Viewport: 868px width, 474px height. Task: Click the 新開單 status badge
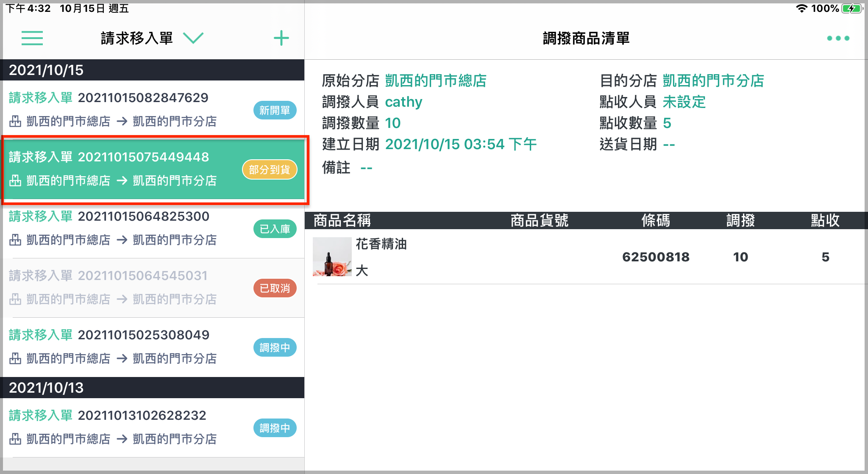275,110
